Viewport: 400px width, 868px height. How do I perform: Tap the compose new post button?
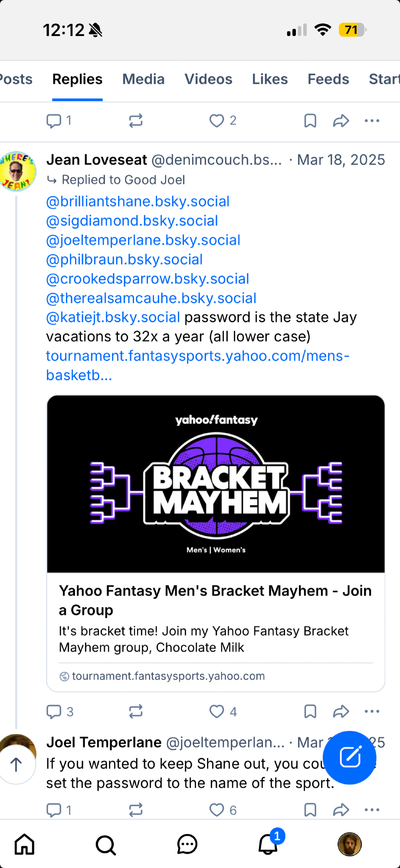(x=350, y=758)
